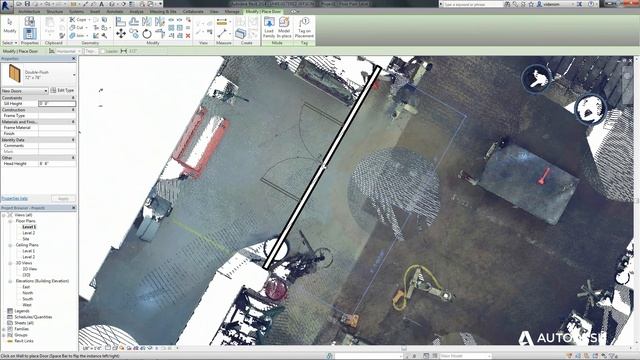Close the Properties palette
The image size is (640, 360).
pyautogui.click(x=73, y=59)
